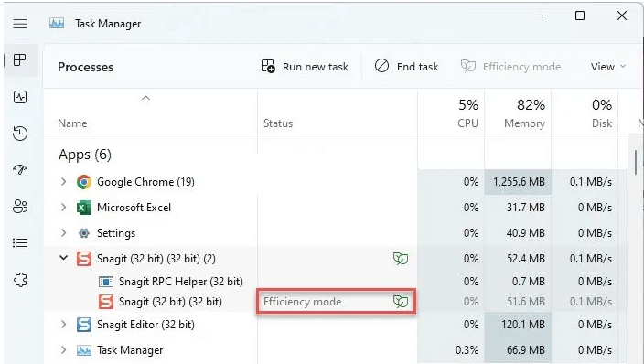Click the green leaf icon on Snagit group row

click(401, 259)
